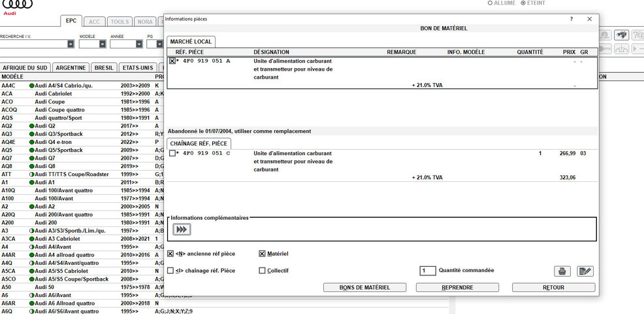
Task: Click the green dot beside Audi Q7
Action: 31,158
